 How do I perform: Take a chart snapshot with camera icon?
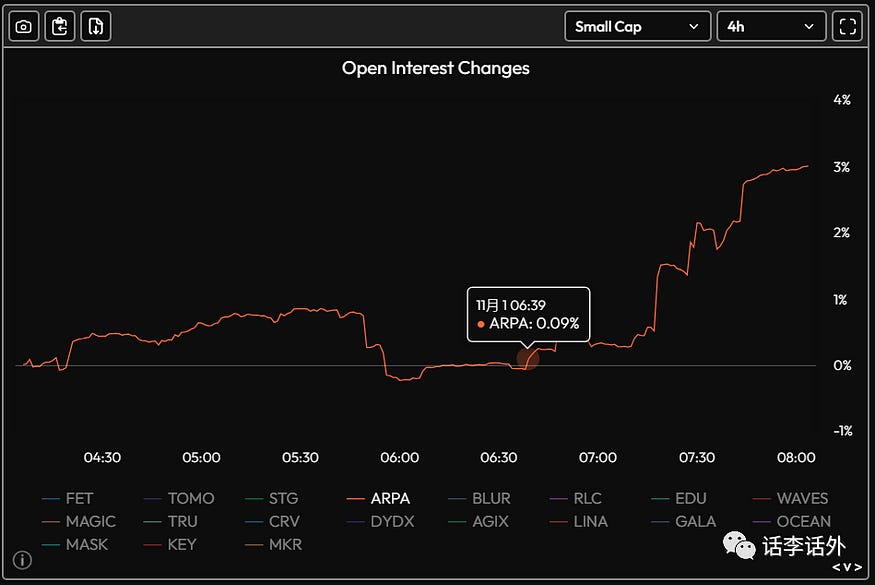(x=23, y=26)
